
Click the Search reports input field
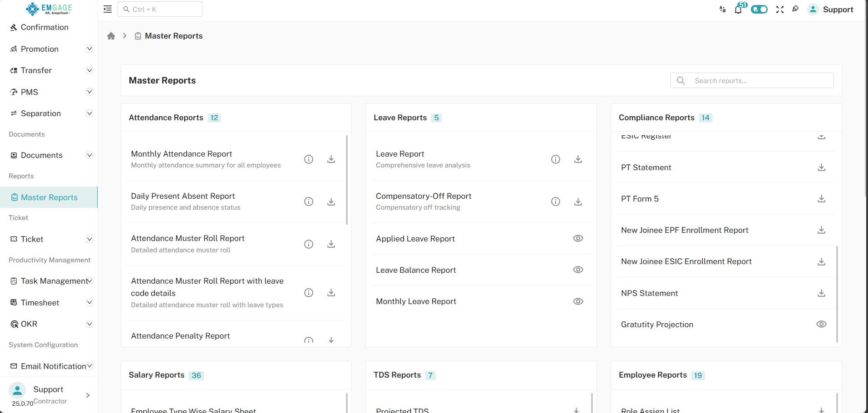[751, 80]
